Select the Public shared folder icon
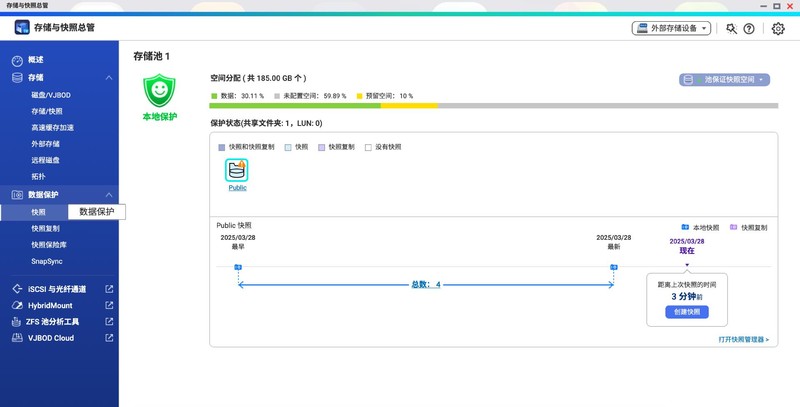 237,170
